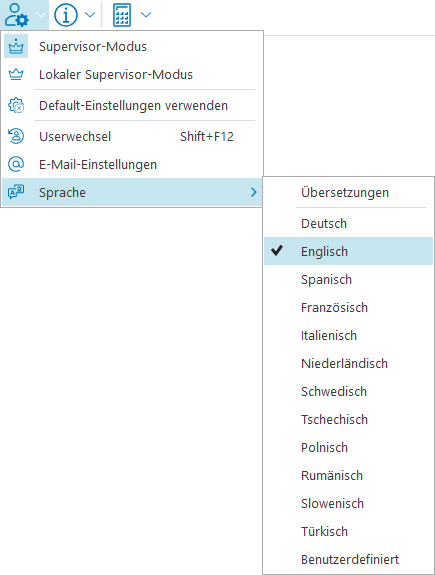Open the info circle icon
The width and height of the screenshot is (435, 575).
(x=66, y=15)
